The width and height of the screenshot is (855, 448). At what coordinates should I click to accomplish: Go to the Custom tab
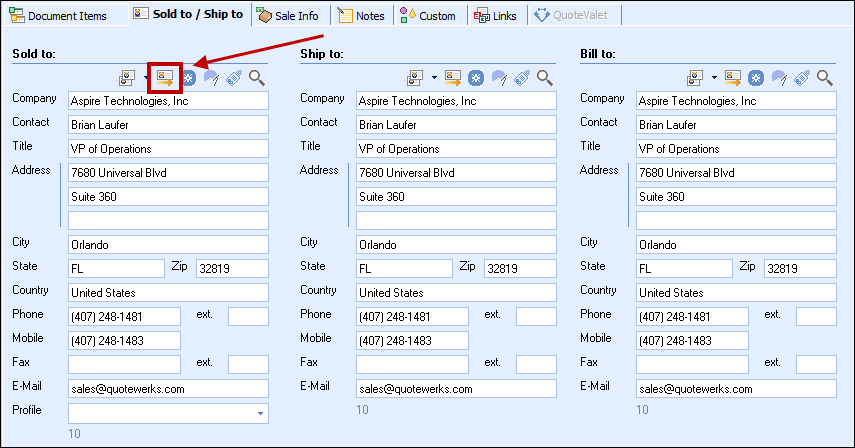point(428,15)
